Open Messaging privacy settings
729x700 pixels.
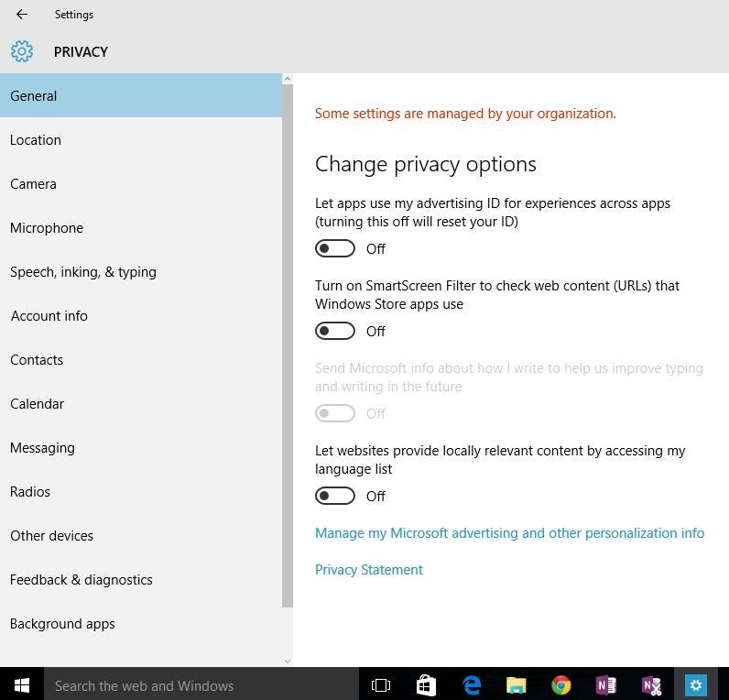tap(141, 447)
